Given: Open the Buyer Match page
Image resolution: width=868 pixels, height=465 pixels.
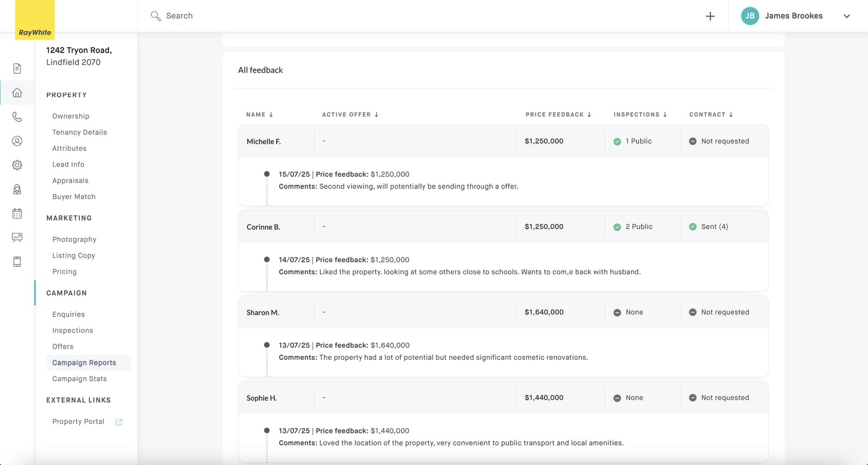Looking at the screenshot, I should point(74,197).
